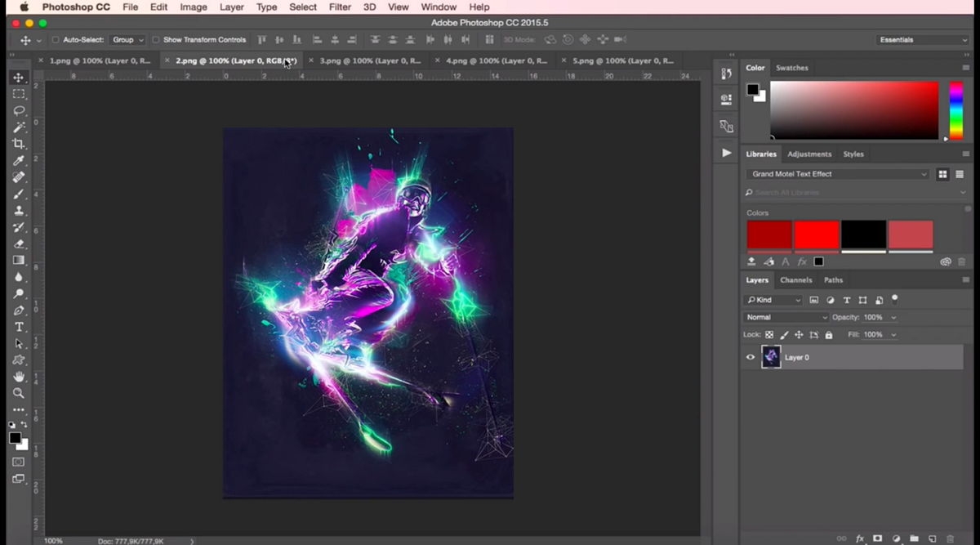Select the Blur tool
Viewport: 980px width, 545px height.
pos(19,277)
